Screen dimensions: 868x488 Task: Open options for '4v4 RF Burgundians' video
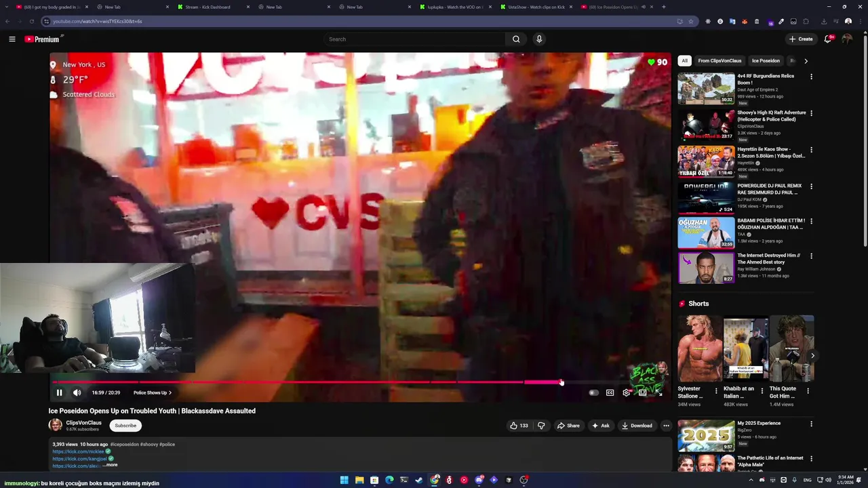(x=811, y=77)
